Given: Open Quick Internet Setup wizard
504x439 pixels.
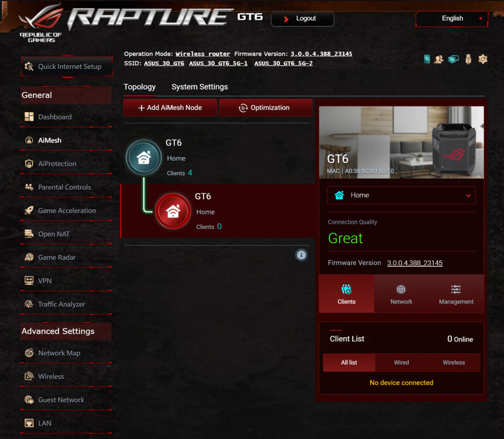Looking at the screenshot, I should pos(67,66).
